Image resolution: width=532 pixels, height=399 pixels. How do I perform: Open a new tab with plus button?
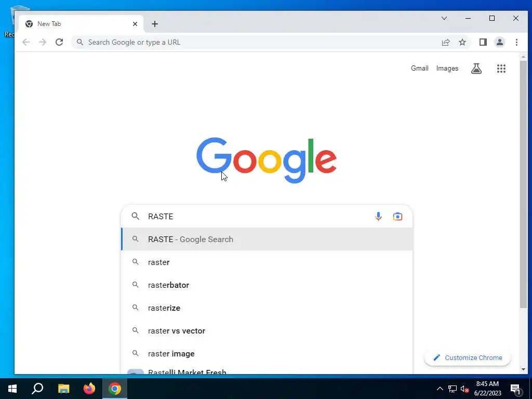[155, 24]
